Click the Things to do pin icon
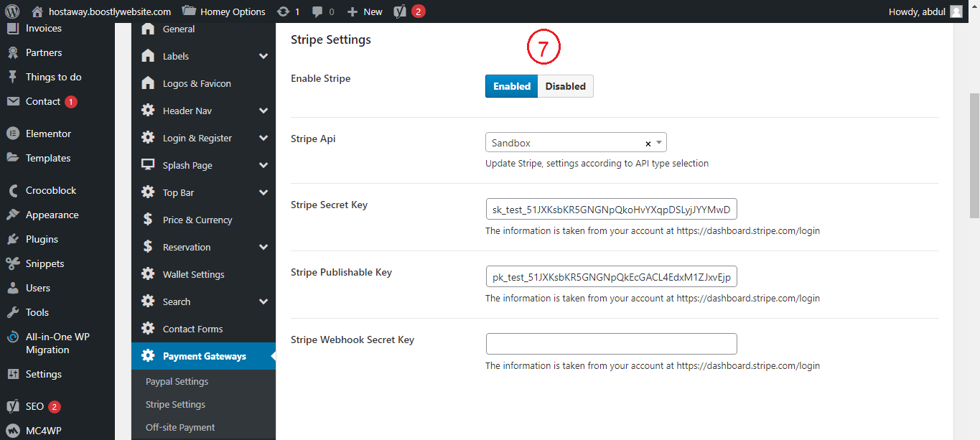The width and height of the screenshot is (980, 440). click(x=12, y=77)
